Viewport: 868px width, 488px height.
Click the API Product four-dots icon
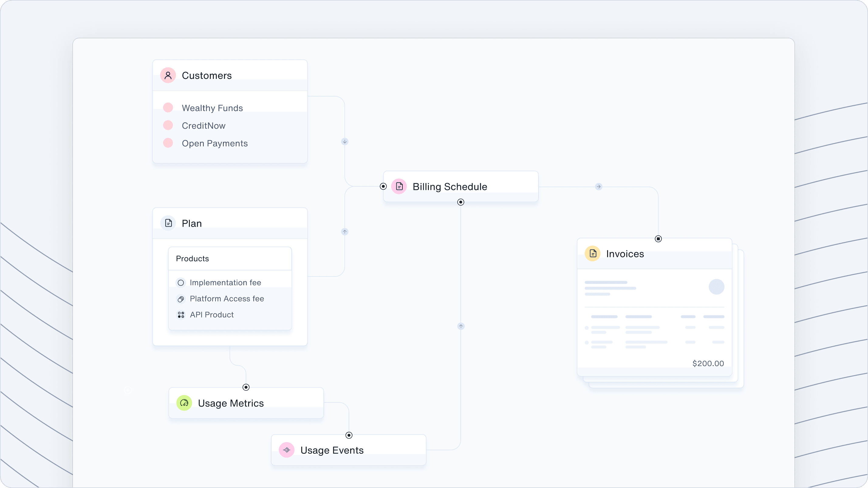[181, 314]
